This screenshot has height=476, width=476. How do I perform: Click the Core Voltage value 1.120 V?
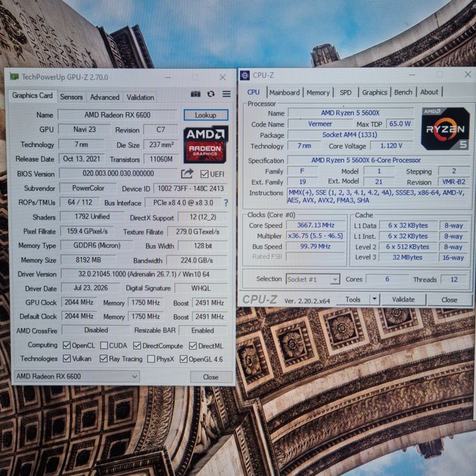tap(391, 146)
